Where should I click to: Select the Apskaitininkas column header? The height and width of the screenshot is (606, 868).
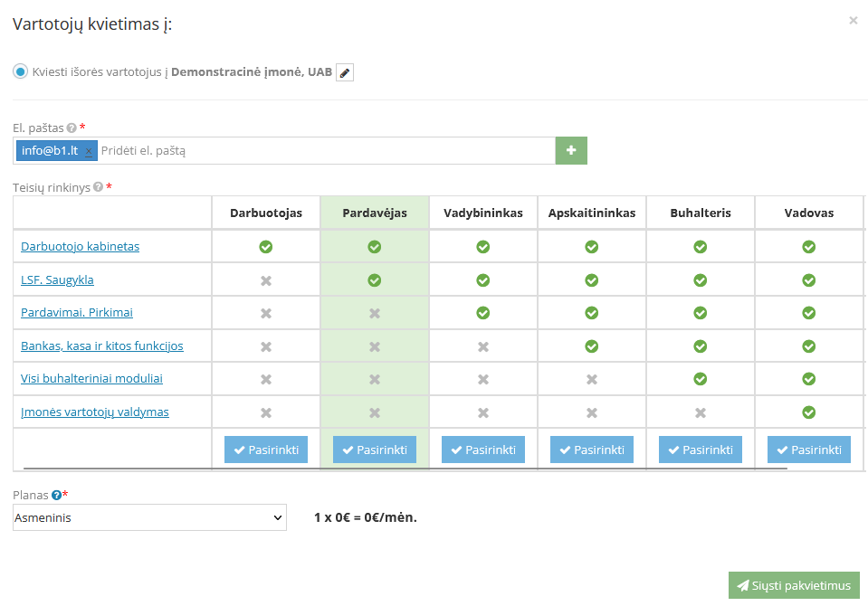591,213
